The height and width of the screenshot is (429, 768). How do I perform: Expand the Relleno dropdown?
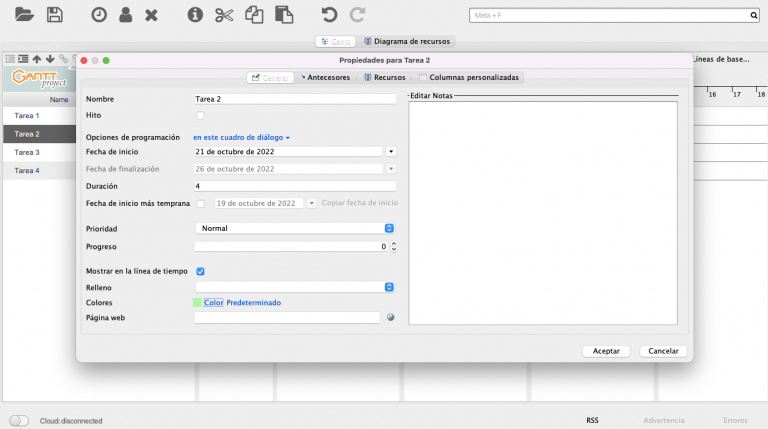(x=294, y=287)
